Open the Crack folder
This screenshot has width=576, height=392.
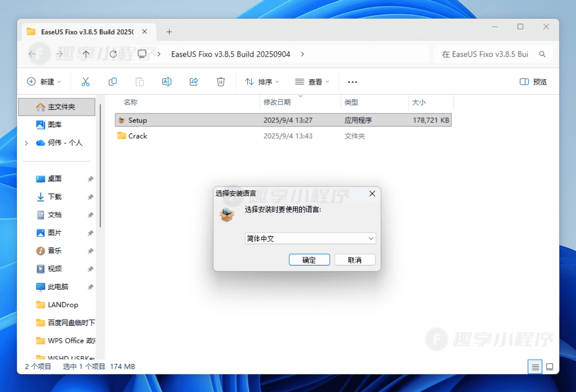(137, 136)
